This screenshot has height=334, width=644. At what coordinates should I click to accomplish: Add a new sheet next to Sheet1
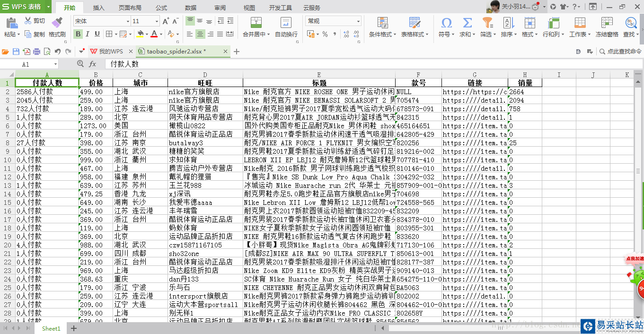click(74, 328)
